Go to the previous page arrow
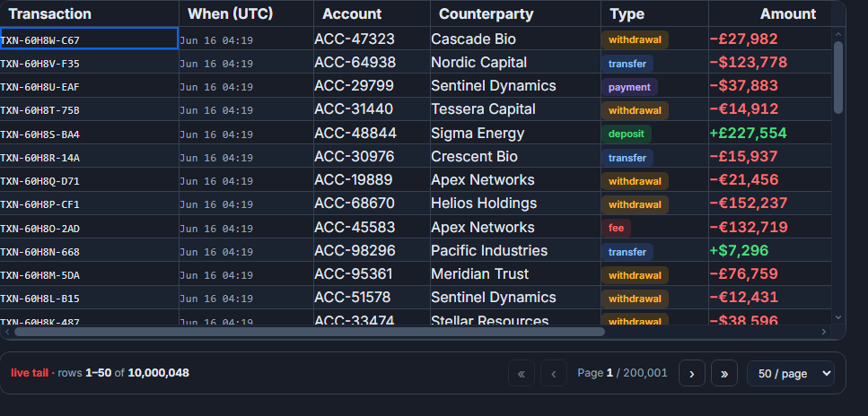Image resolution: width=868 pixels, height=416 pixels. [554, 373]
